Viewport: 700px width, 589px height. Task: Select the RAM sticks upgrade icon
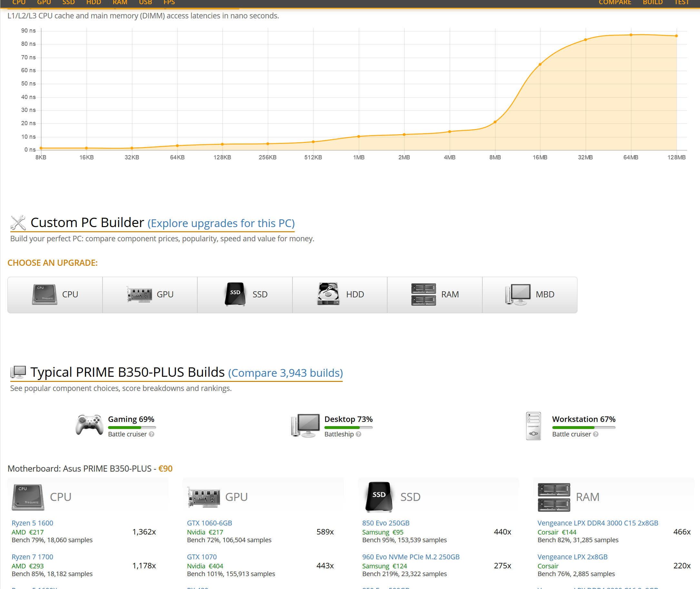coord(423,294)
